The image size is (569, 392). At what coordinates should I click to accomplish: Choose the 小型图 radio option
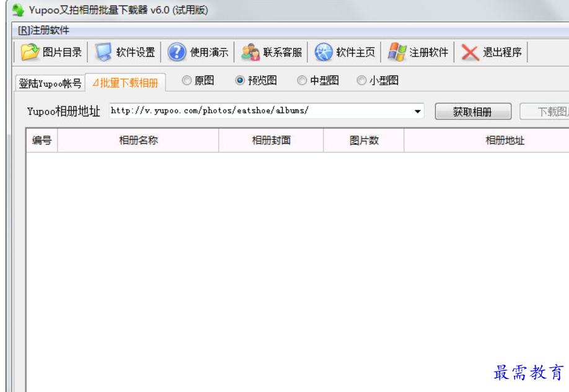coord(361,80)
